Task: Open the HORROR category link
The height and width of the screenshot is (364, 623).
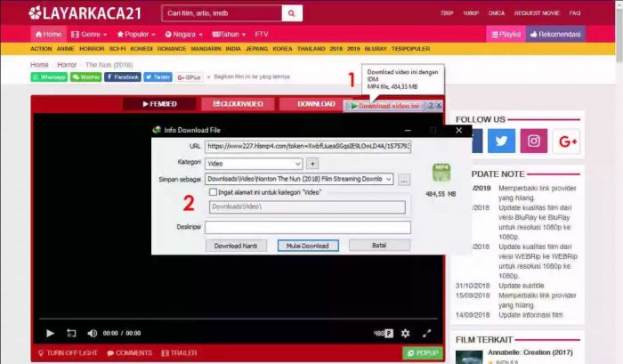Action: click(92, 48)
